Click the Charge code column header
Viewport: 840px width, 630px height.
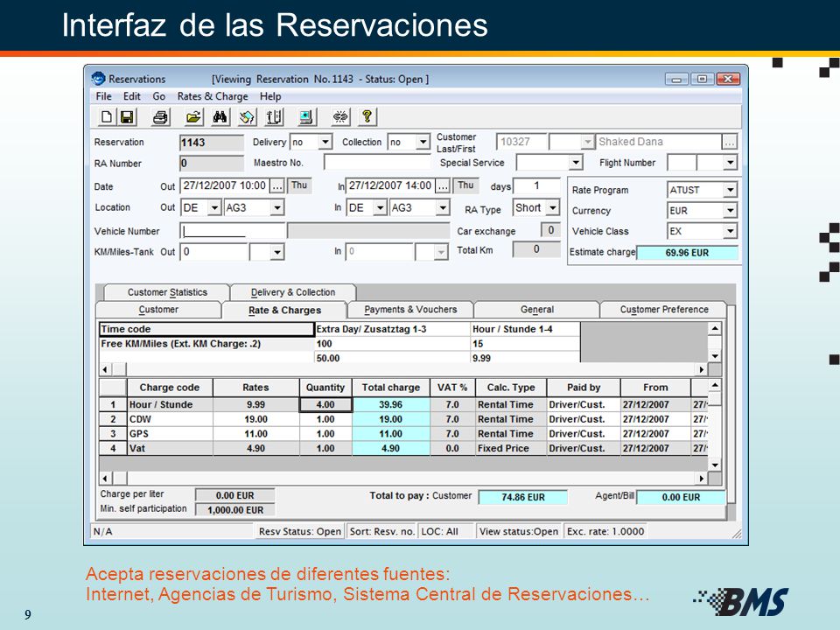(x=169, y=388)
